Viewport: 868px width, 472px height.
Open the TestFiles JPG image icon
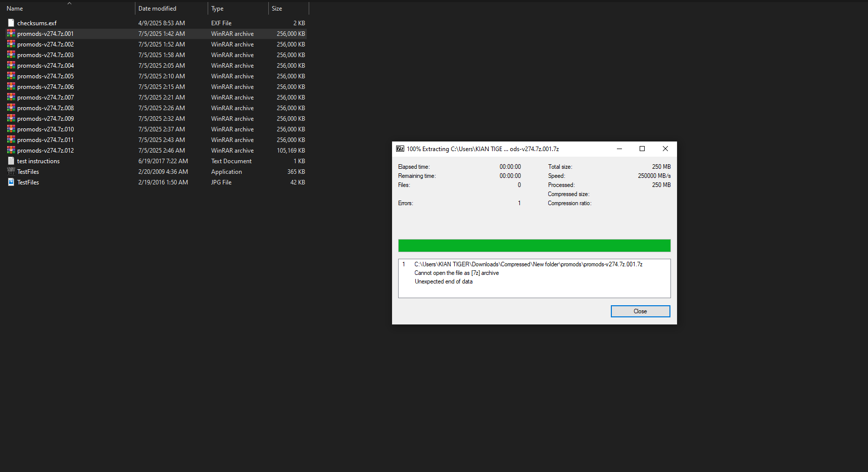click(x=11, y=182)
